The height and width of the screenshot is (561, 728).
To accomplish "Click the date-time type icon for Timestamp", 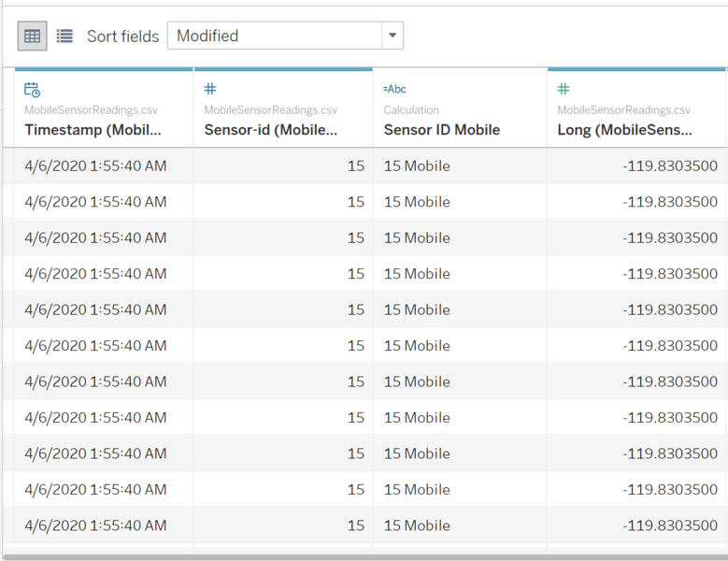I will (32, 90).
